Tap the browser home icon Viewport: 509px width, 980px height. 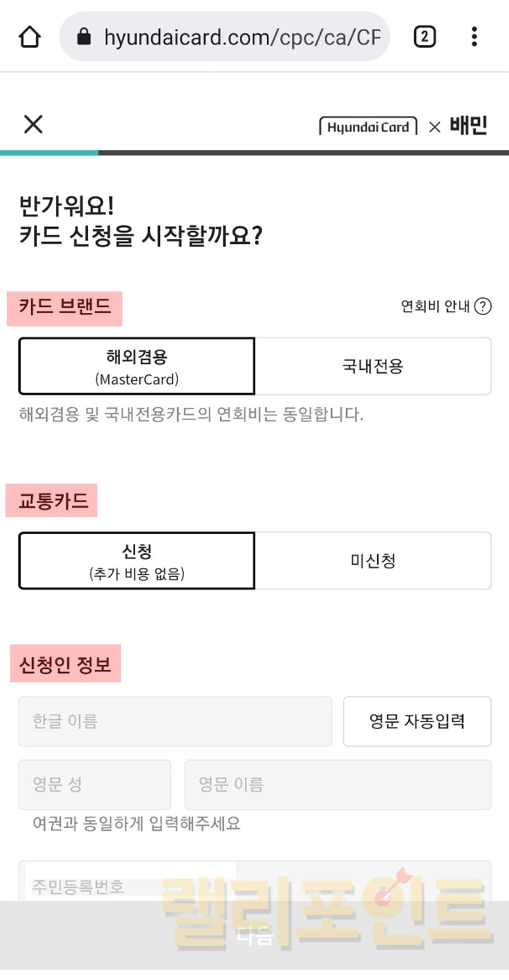click(x=30, y=37)
